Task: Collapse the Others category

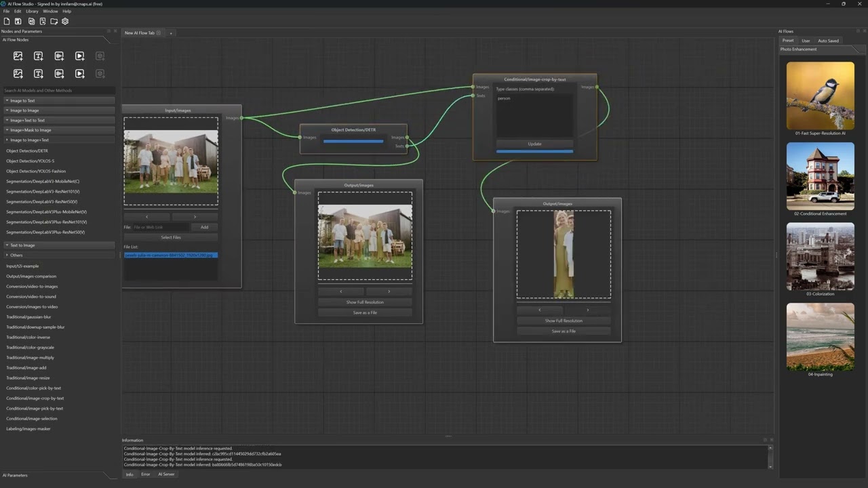Action: pos(59,255)
